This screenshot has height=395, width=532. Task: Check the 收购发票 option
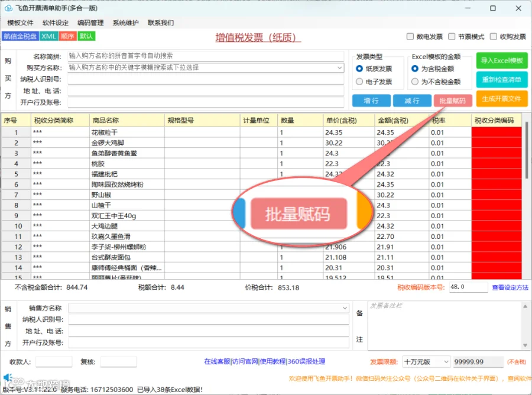tap(494, 36)
